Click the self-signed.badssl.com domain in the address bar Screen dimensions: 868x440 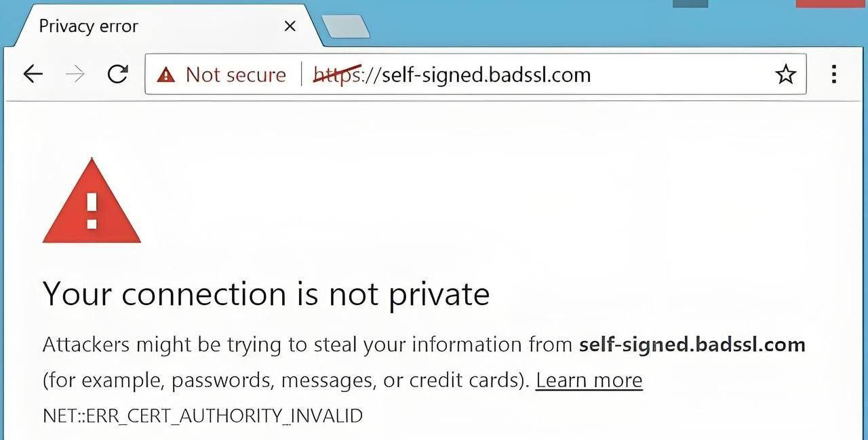tap(486, 75)
